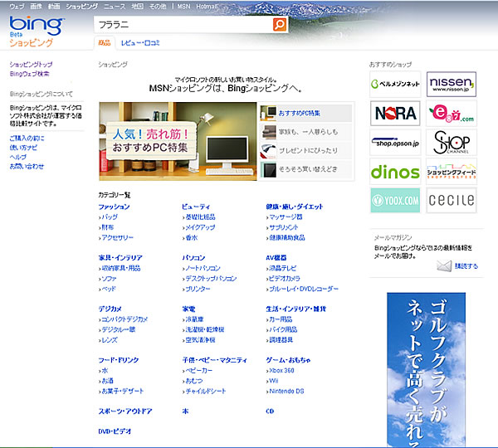Open the nissen shop logo

click(452, 84)
